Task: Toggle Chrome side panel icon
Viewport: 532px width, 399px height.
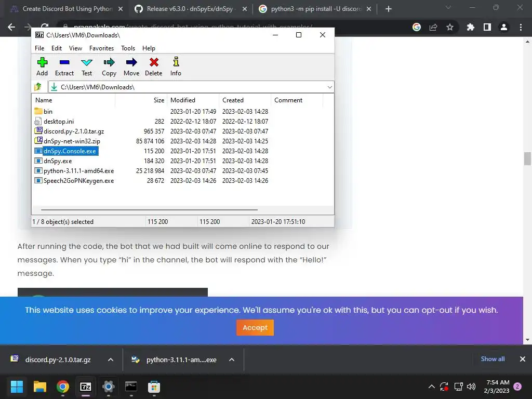Action: point(487,27)
